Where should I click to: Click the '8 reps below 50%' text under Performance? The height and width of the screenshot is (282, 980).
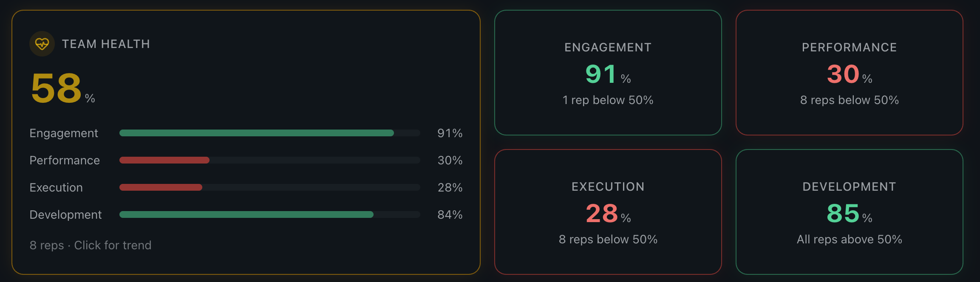(x=850, y=100)
